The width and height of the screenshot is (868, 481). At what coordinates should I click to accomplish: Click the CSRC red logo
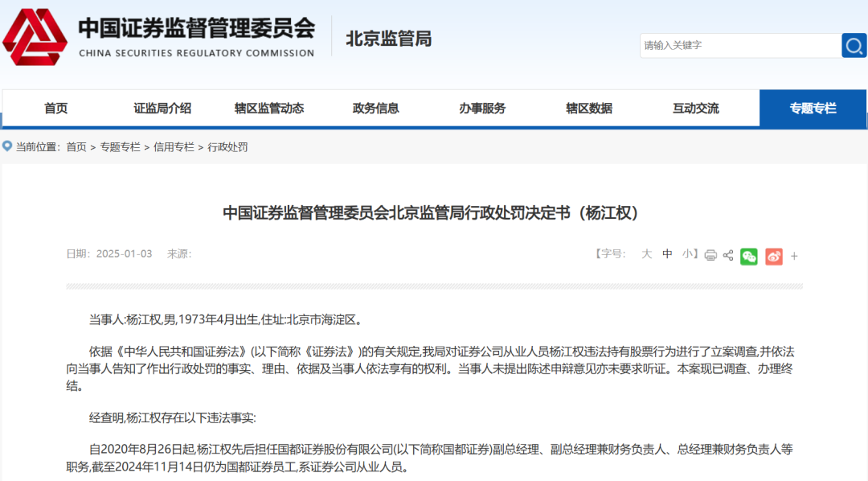pos(35,37)
